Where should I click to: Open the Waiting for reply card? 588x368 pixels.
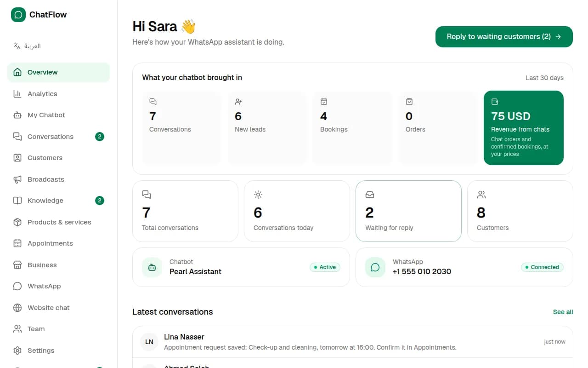click(408, 211)
